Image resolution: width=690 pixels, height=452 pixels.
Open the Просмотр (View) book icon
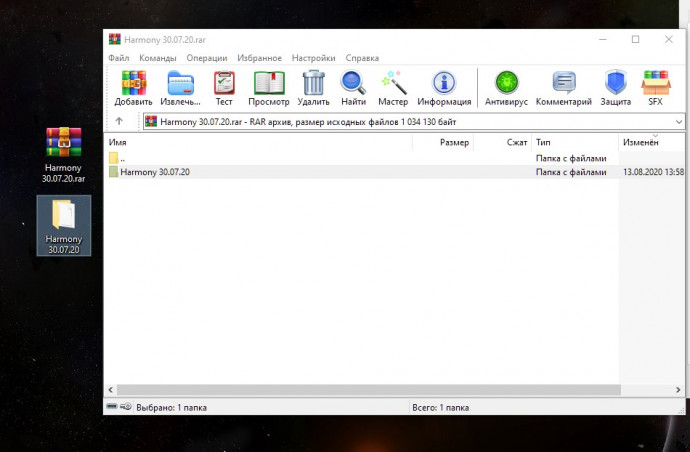point(269,88)
